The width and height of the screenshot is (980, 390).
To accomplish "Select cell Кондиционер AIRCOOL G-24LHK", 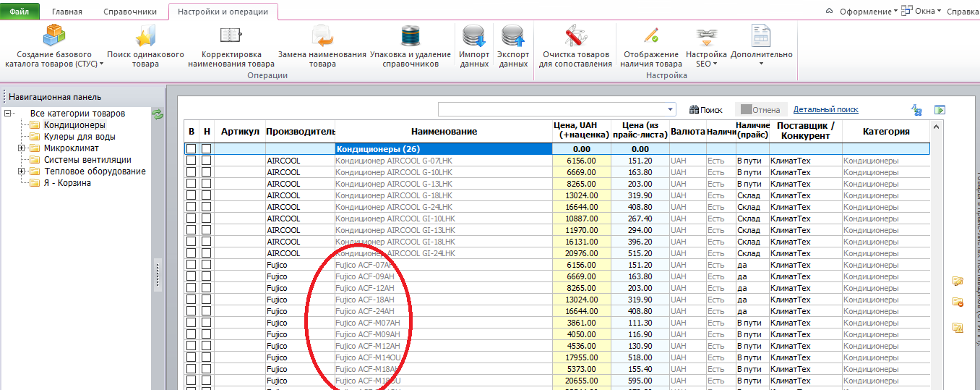I will point(443,207).
